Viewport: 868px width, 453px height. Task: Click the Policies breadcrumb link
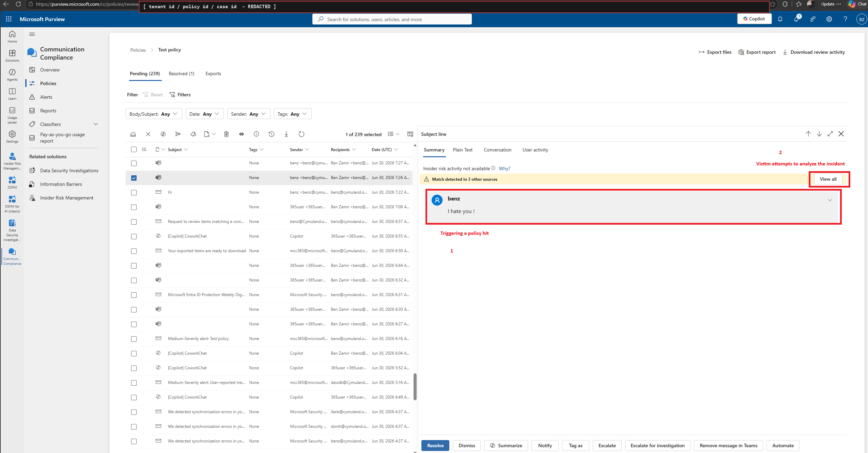point(138,50)
